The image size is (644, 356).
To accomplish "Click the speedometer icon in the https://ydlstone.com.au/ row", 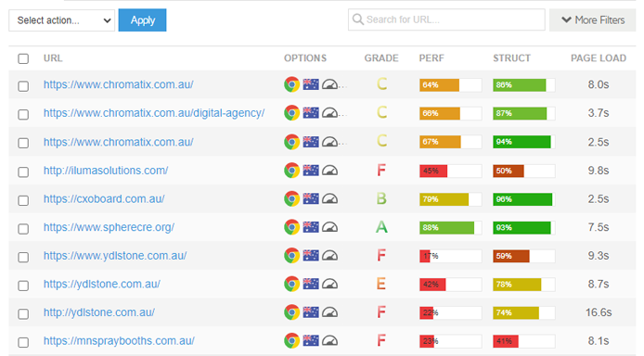I will coord(329,284).
